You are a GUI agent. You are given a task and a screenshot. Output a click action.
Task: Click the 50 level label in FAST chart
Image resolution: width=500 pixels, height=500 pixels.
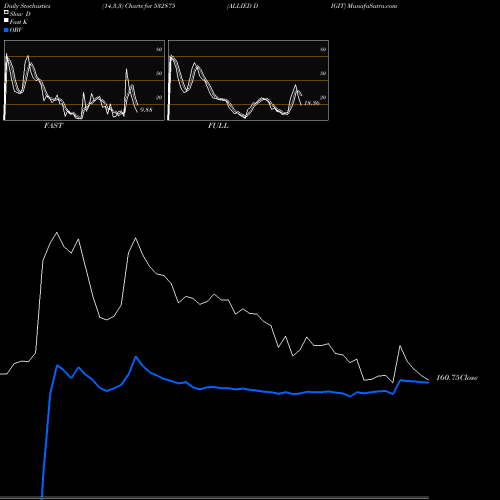coord(159,73)
